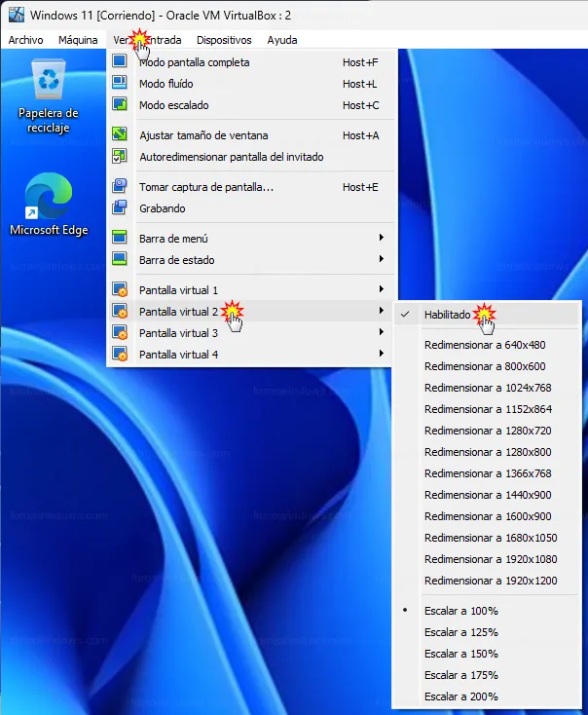The height and width of the screenshot is (715, 588).
Task: Click the Barra de menú icon
Action: tap(120, 237)
